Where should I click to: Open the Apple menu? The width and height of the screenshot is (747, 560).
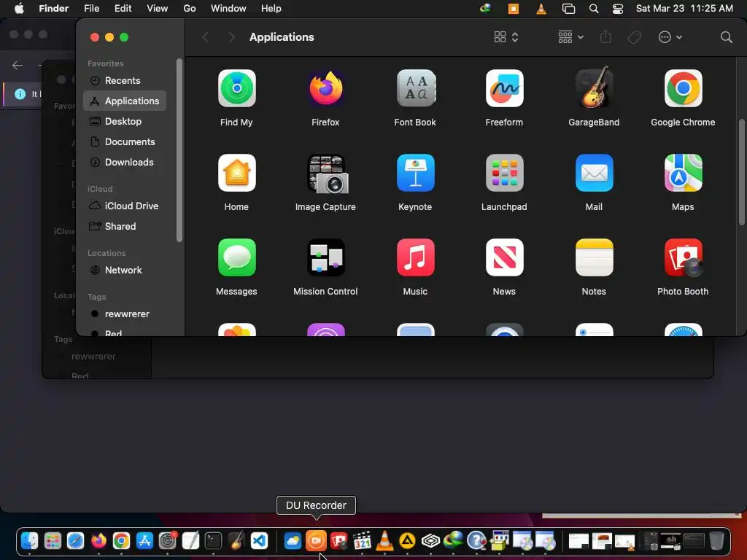click(19, 9)
